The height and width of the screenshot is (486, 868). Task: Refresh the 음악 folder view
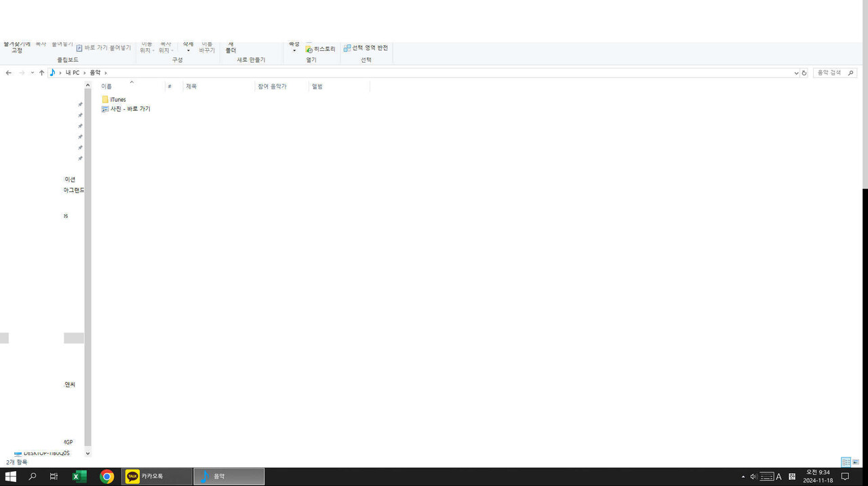804,73
